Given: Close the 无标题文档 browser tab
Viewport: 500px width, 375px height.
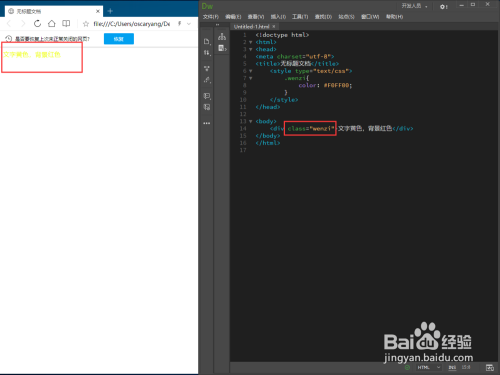Looking at the screenshot, I should [x=98, y=11].
